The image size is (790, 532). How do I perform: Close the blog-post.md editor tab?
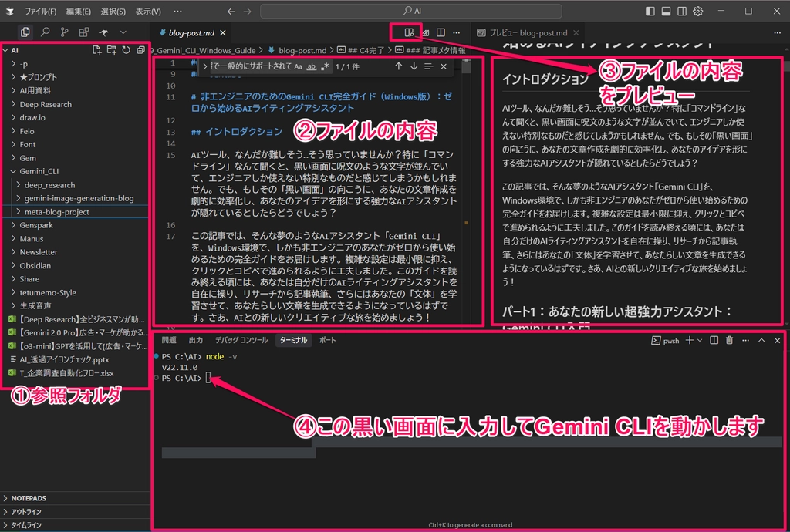coord(223,32)
